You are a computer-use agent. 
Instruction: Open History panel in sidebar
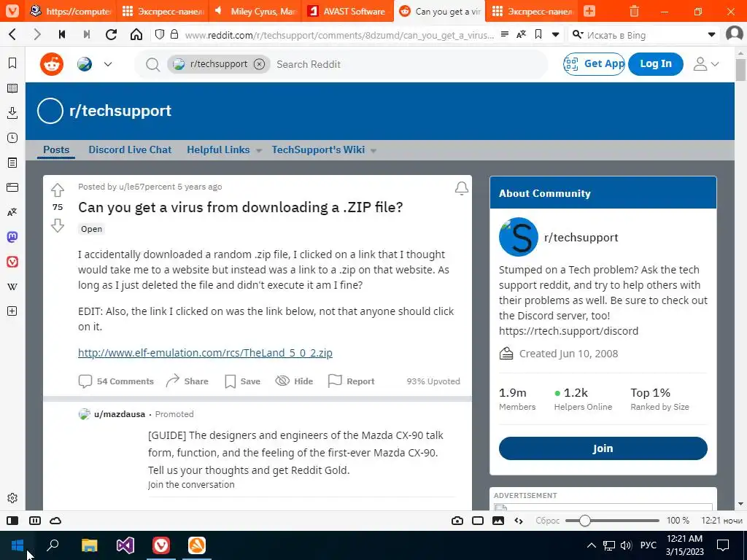12,138
